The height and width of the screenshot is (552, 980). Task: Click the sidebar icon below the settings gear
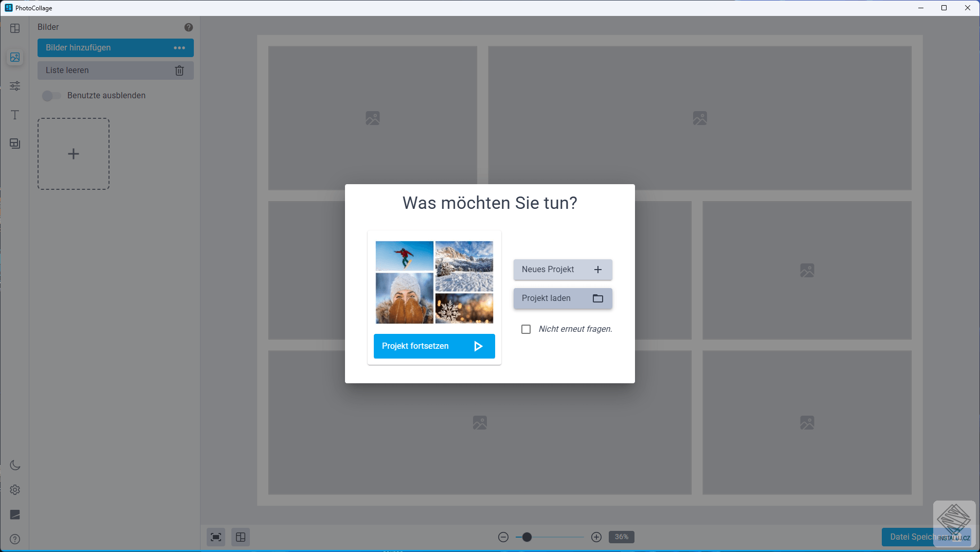pyautogui.click(x=15, y=514)
